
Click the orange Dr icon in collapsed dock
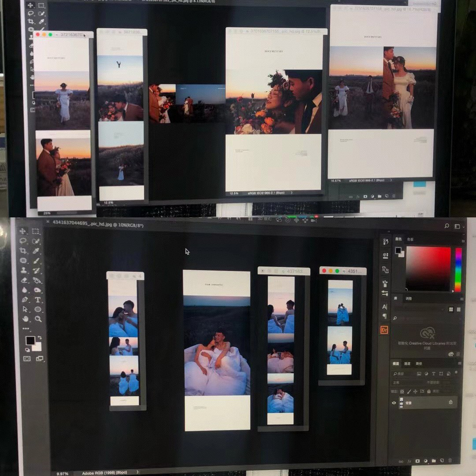coord(384,330)
